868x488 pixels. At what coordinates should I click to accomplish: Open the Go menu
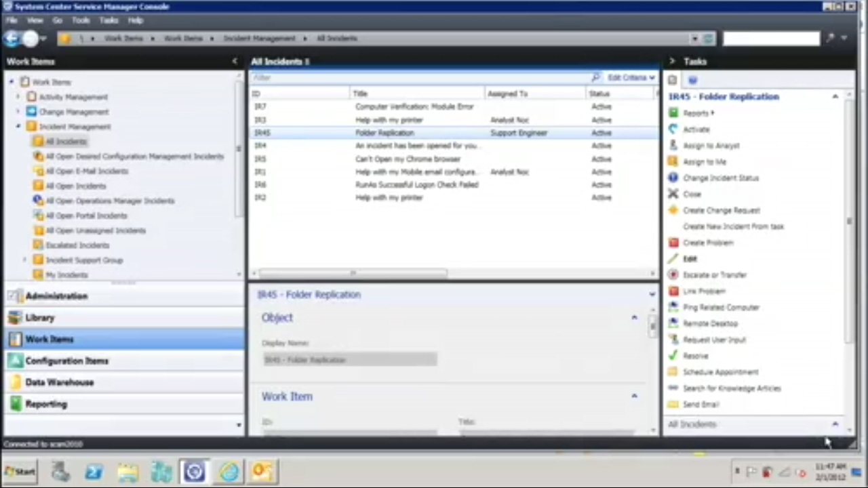pos(58,20)
